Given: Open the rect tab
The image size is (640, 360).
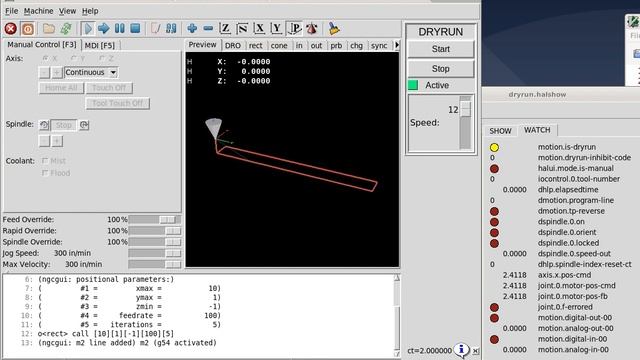Looking at the screenshot, I should [x=256, y=46].
